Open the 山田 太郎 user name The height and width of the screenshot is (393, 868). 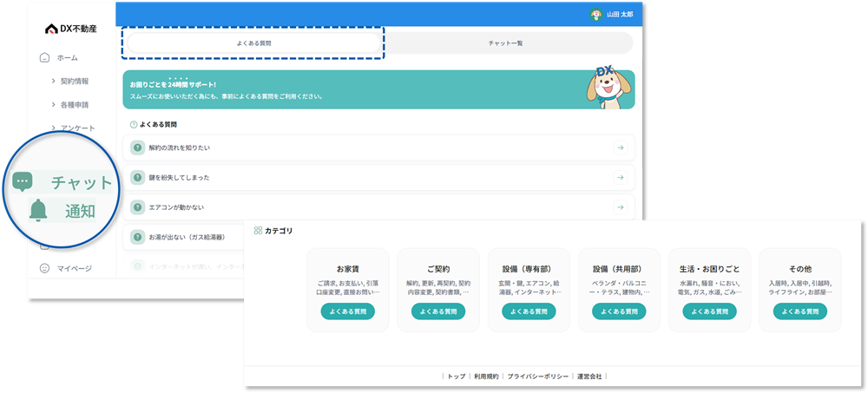tap(621, 15)
